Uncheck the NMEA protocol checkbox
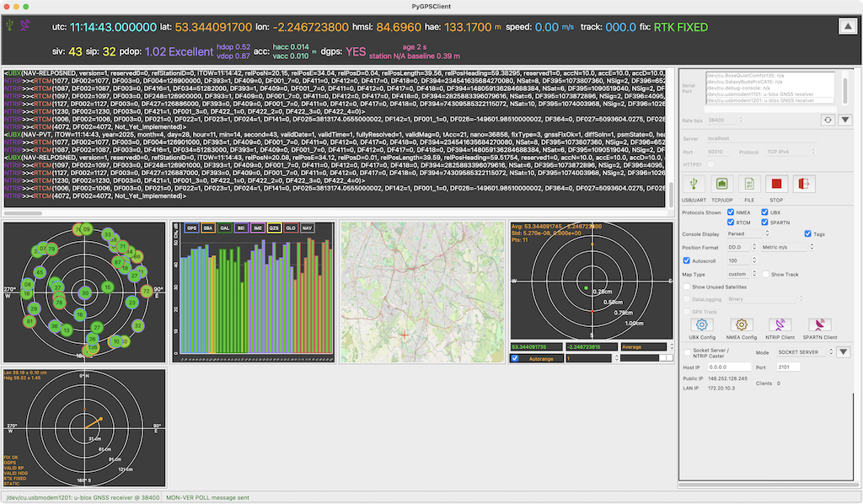Viewport: 863px width, 504px height. tap(731, 212)
